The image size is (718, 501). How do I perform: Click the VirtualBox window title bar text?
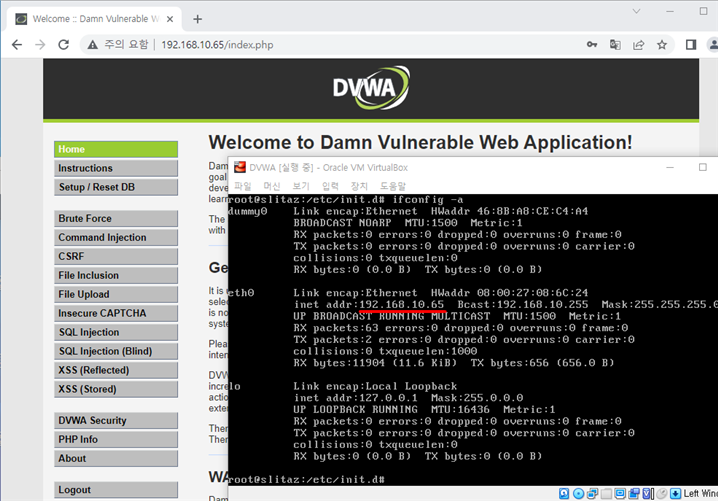pyautogui.click(x=328, y=168)
